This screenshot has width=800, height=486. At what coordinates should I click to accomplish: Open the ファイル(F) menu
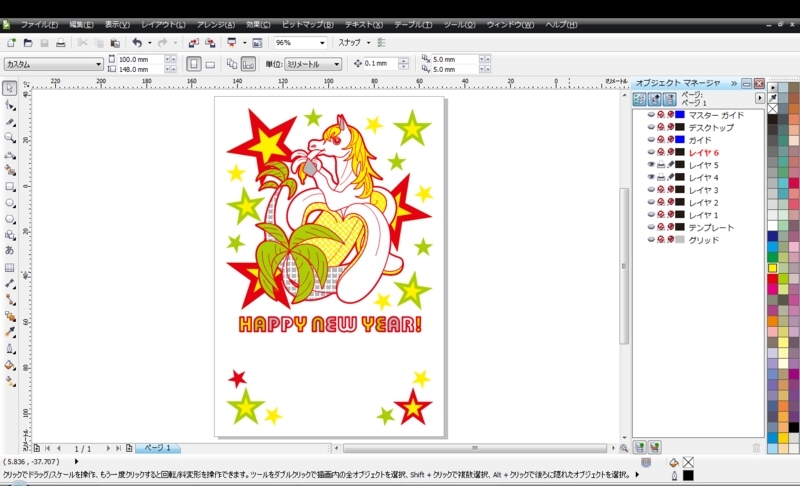[x=39, y=24]
